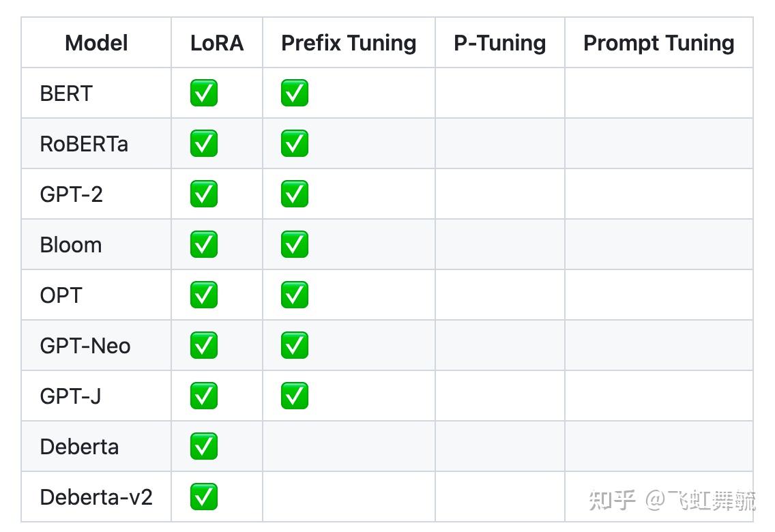Click the Zhihu watermark text
This screenshot has width=775, height=532.
coord(672,501)
